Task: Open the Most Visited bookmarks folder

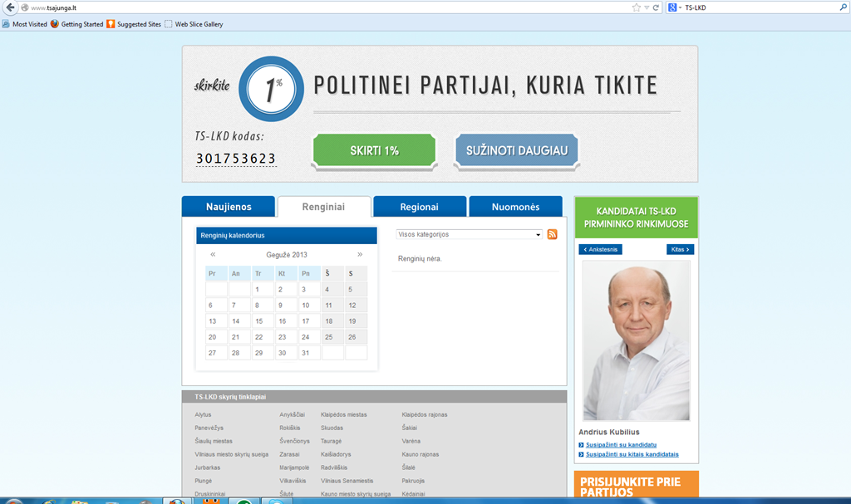Action: [x=24, y=24]
